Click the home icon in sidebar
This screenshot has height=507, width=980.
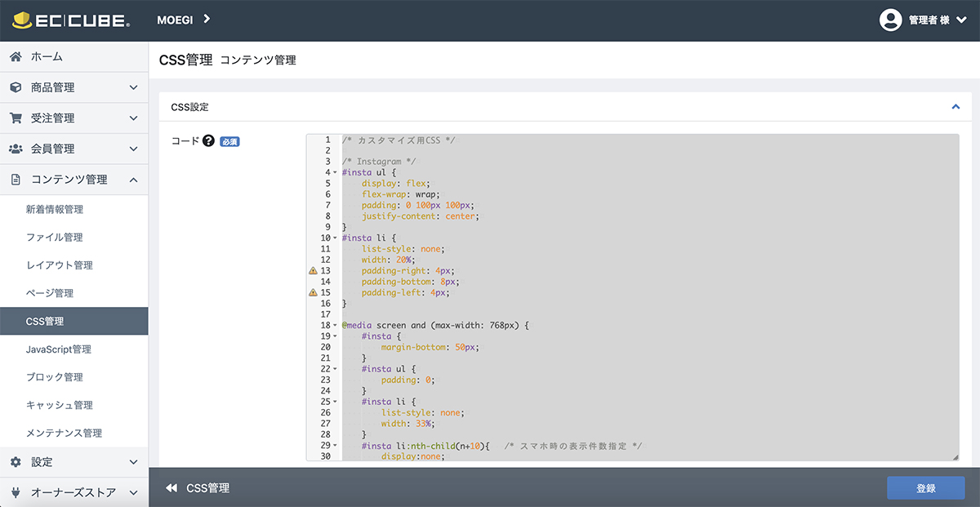(x=16, y=56)
